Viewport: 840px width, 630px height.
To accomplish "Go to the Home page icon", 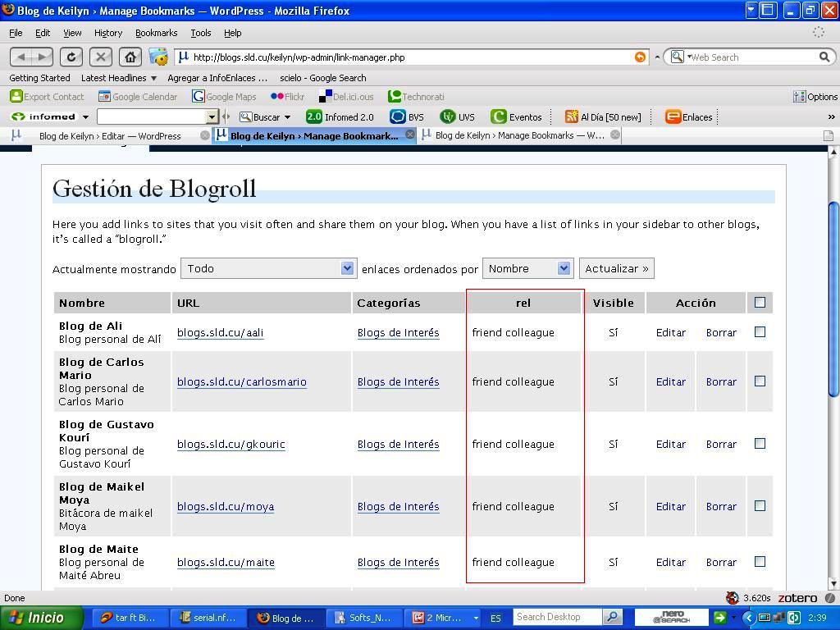I will click(130, 57).
